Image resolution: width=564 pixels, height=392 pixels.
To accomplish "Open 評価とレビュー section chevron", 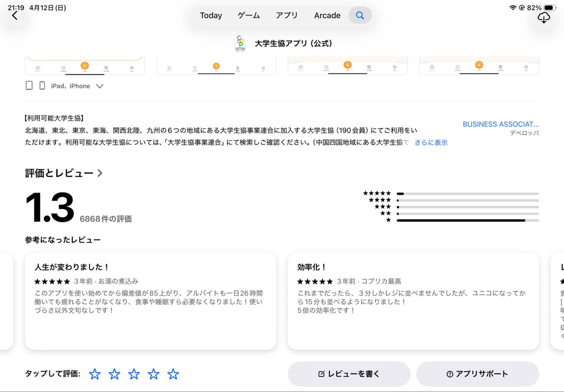I will click(x=100, y=173).
